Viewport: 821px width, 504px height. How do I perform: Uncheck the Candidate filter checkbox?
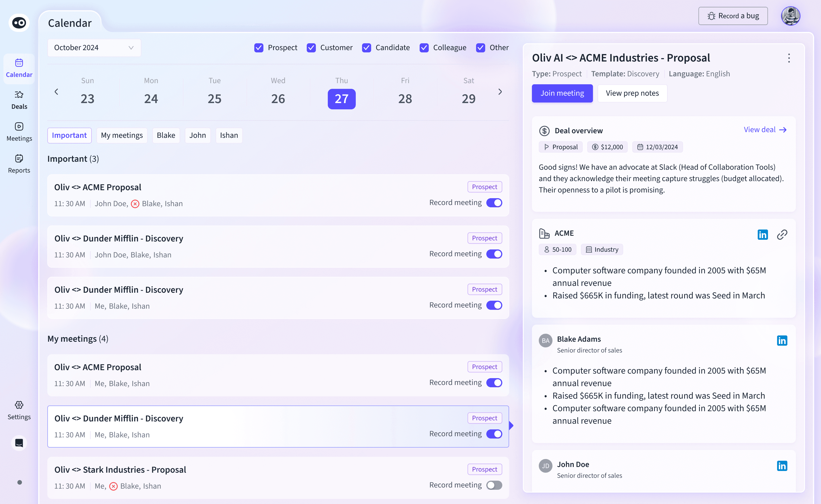point(366,48)
